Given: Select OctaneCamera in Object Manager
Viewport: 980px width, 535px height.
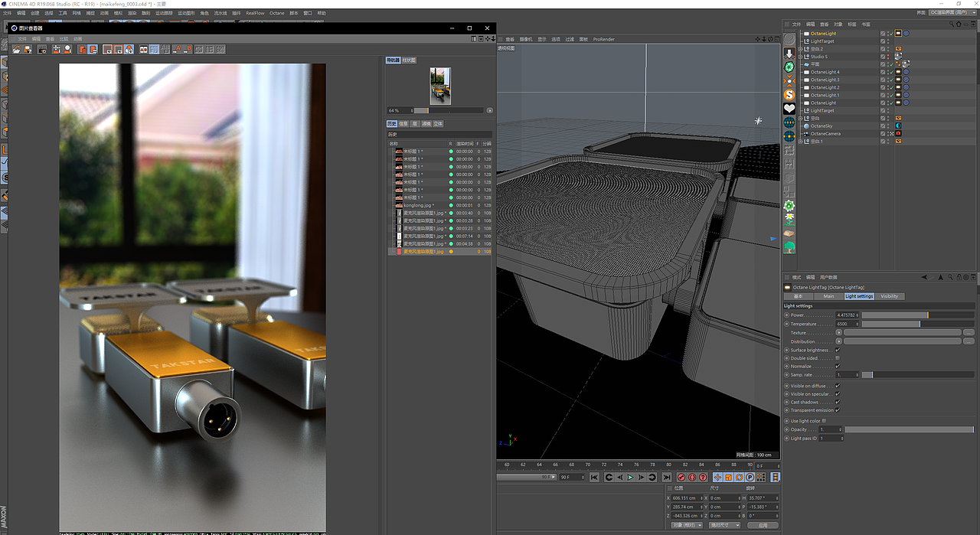Looking at the screenshot, I should (x=825, y=133).
